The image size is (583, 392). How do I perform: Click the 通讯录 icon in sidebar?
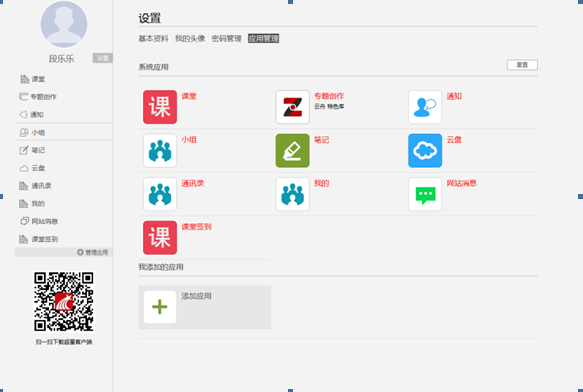click(24, 186)
